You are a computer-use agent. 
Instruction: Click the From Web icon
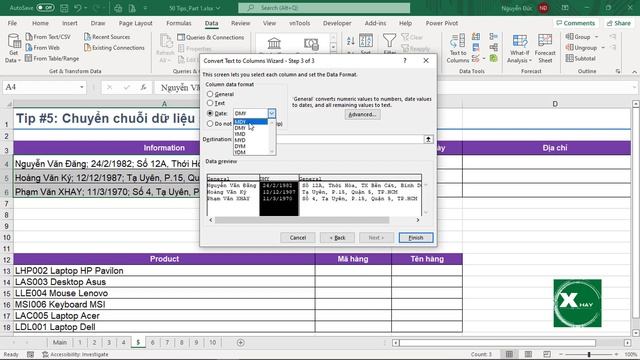pyautogui.click(x=29, y=47)
